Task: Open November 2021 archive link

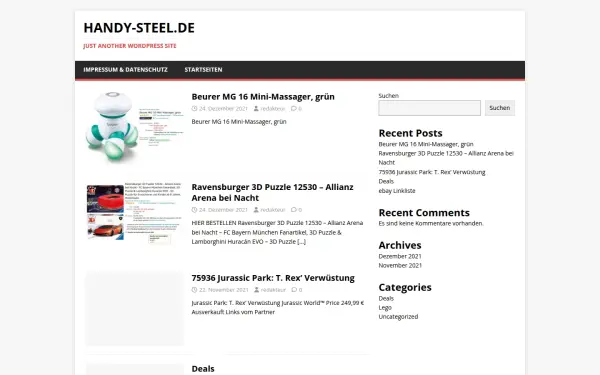Action: tap(400, 266)
